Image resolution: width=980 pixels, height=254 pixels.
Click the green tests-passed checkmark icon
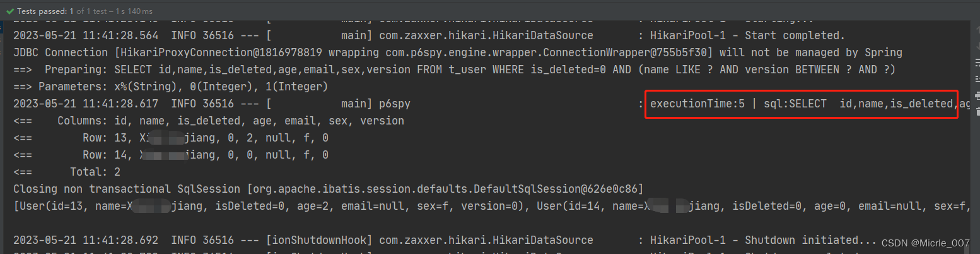10,11
